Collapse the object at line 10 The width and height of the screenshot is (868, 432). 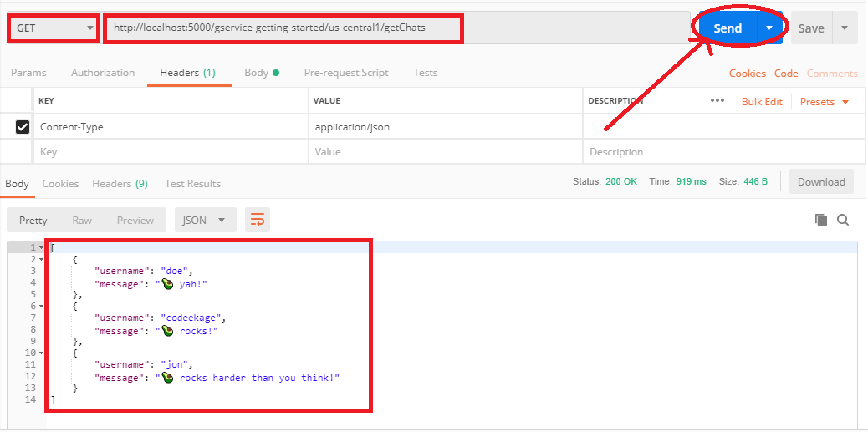[42, 353]
